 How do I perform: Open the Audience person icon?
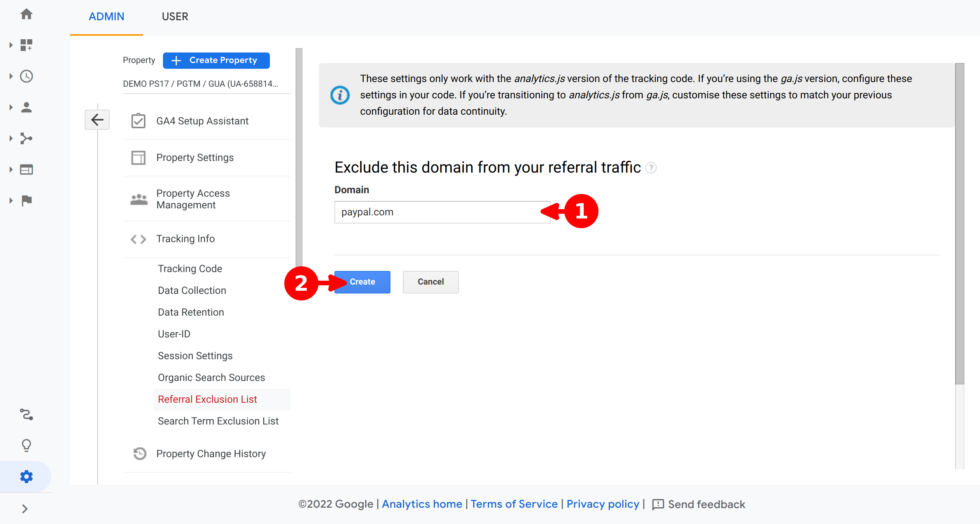pyautogui.click(x=26, y=107)
